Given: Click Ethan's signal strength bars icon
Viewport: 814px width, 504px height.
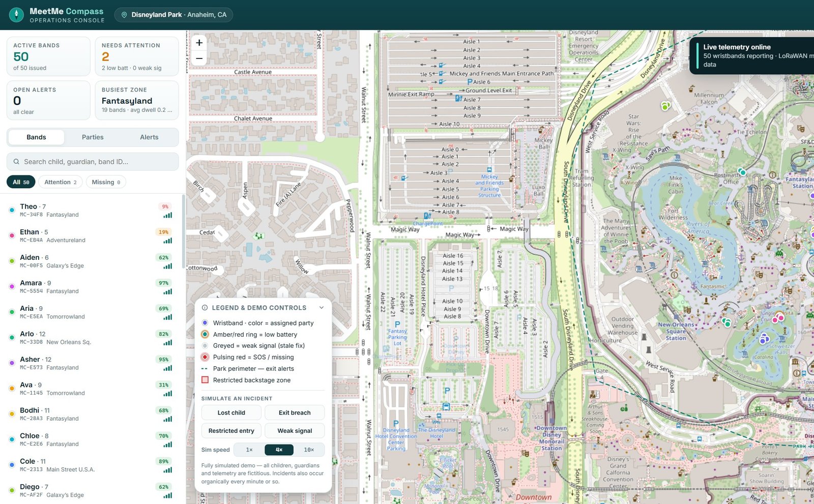Looking at the screenshot, I should point(167,241).
